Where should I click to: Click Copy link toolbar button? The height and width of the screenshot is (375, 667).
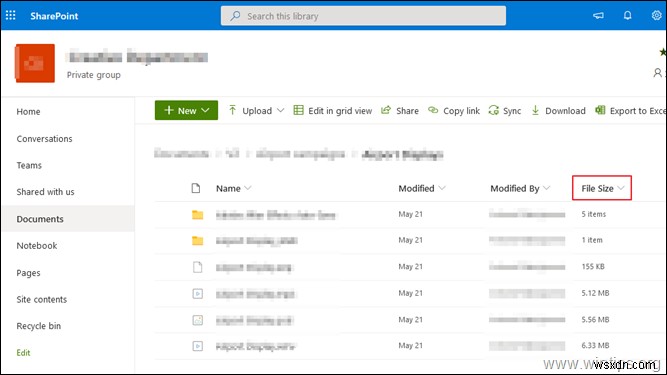[454, 111]
